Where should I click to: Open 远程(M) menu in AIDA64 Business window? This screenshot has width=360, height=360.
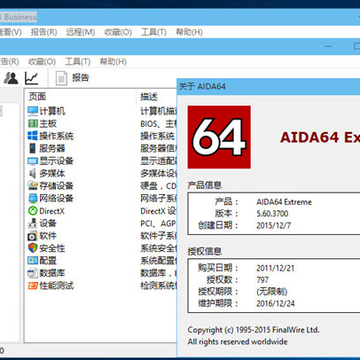coord(80,32)
